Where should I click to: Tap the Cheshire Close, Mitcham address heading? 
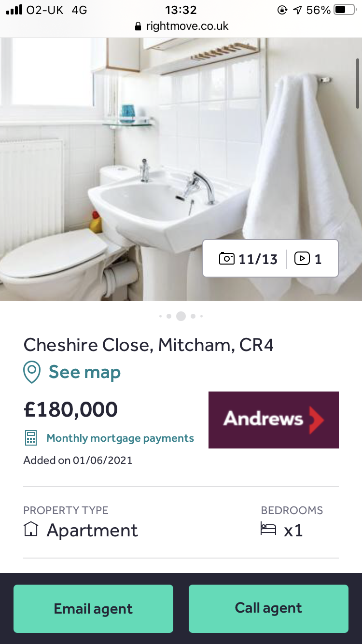point(149,345)
